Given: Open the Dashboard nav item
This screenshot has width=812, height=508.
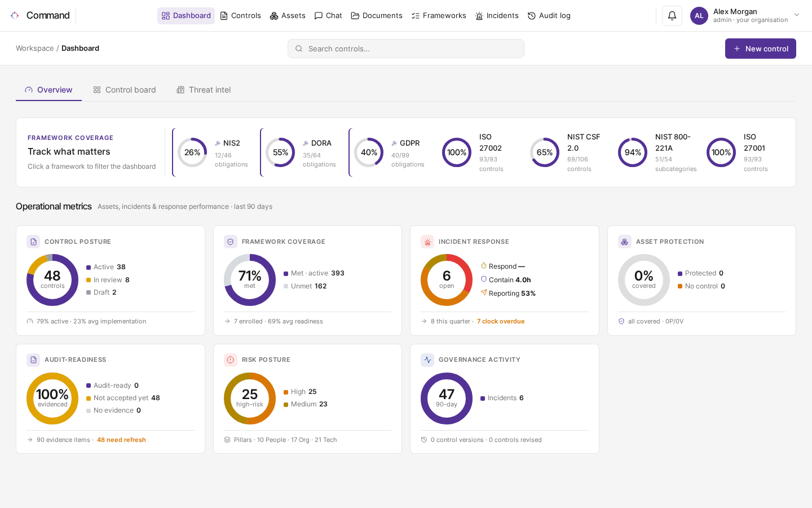Looking at the screenshot, I should [186, 16].
